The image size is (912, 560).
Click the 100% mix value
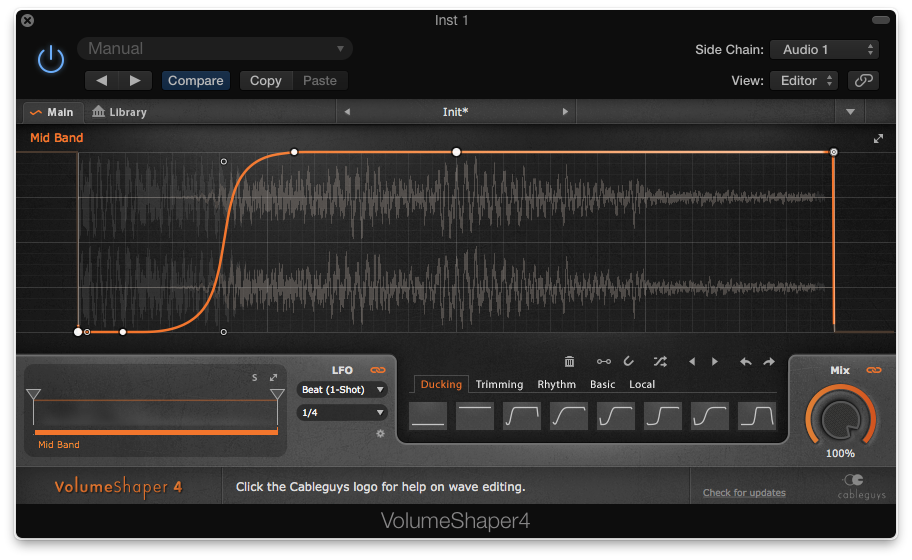point(840,453)
